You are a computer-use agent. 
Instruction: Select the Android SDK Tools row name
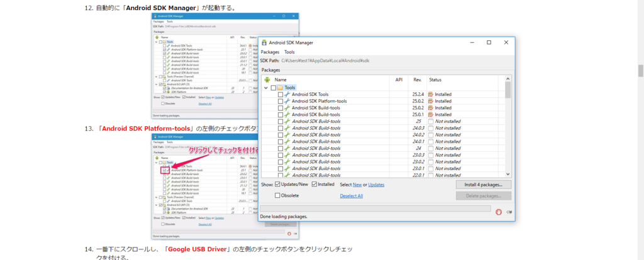[310, 94]
